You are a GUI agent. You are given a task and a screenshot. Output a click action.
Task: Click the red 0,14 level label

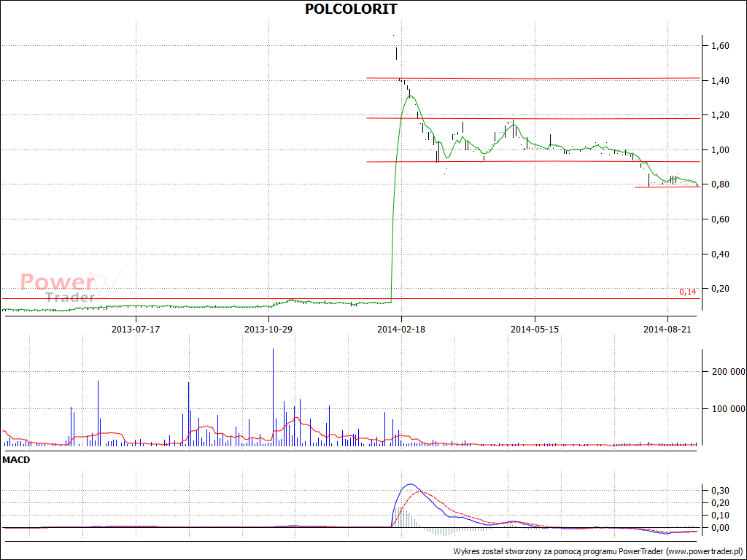point(687,292)
